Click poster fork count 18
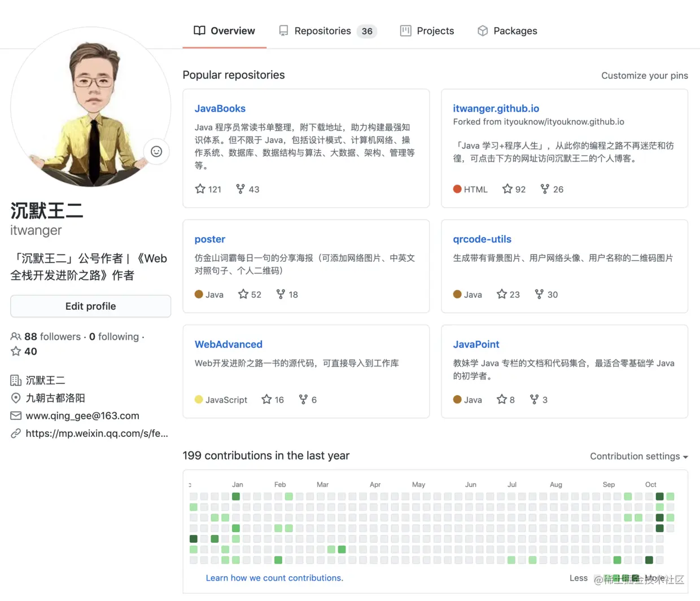This screenshot has height=601, width=700. tap(287, 294)
